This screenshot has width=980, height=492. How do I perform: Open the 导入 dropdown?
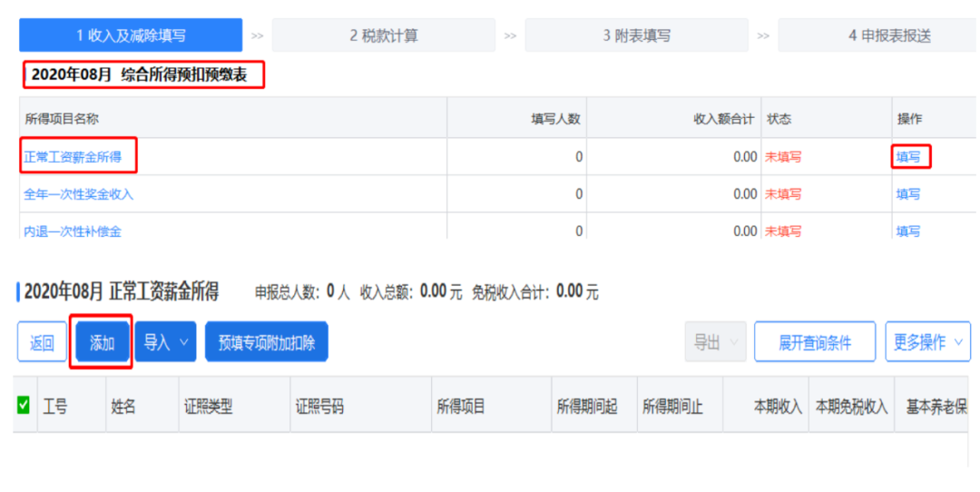click(x=166, y=342)
